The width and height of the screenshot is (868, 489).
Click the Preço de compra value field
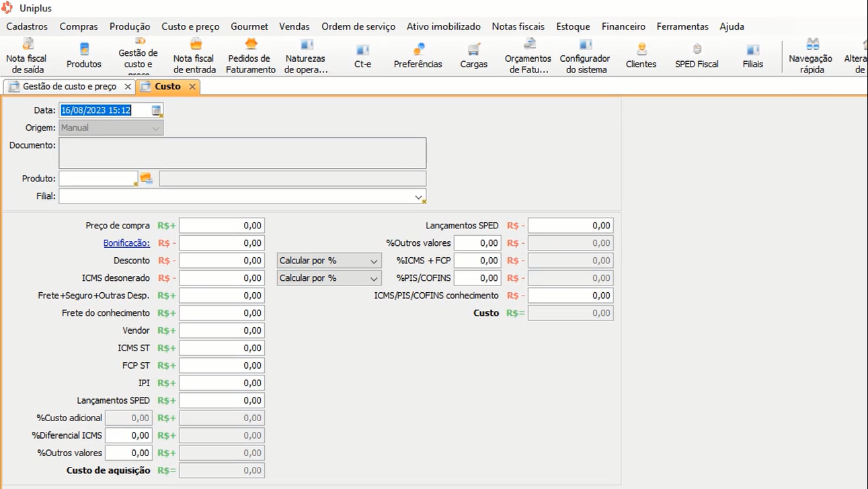pos(222,226)
